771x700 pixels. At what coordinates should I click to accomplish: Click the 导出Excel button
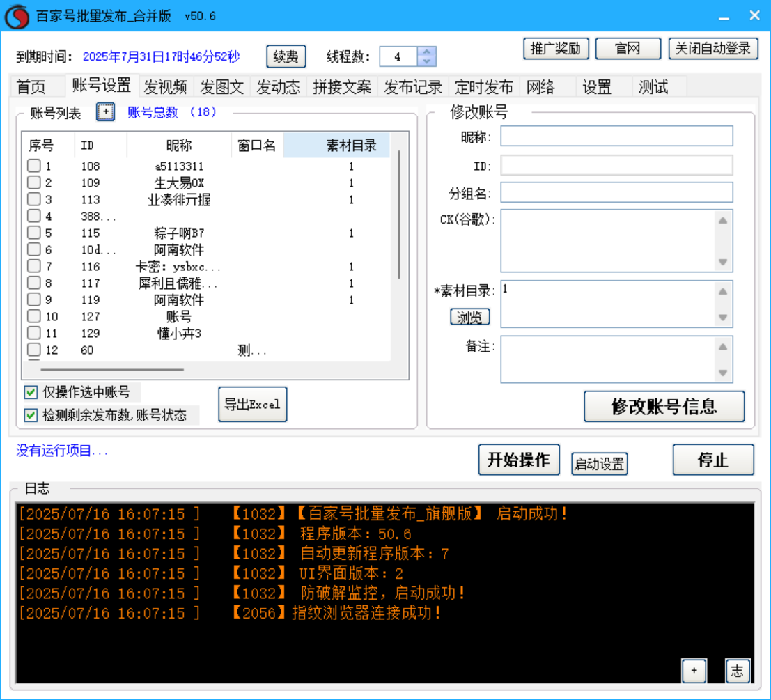pos(252,405)
